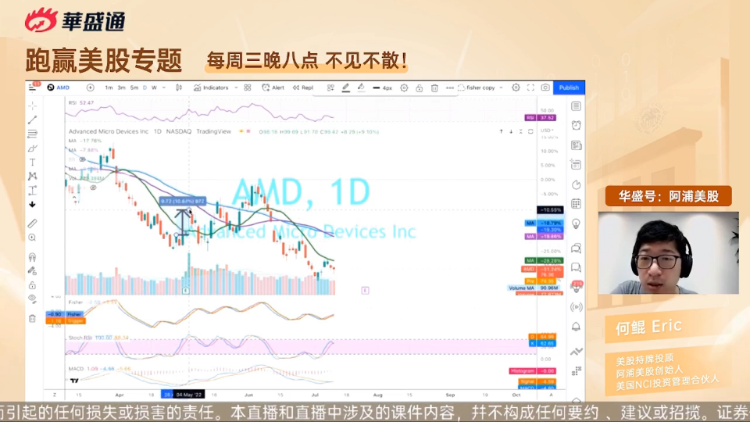Pick line color with pencil icon

coord(345,88)
